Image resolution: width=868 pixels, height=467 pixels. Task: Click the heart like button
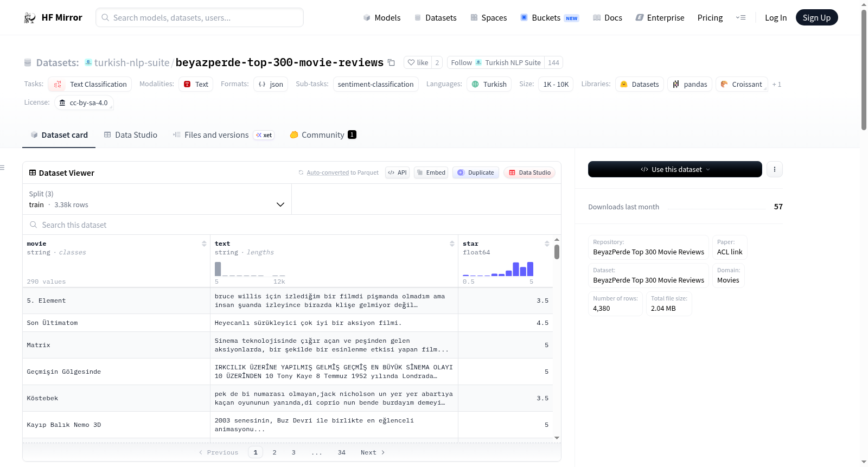(418, 62)
